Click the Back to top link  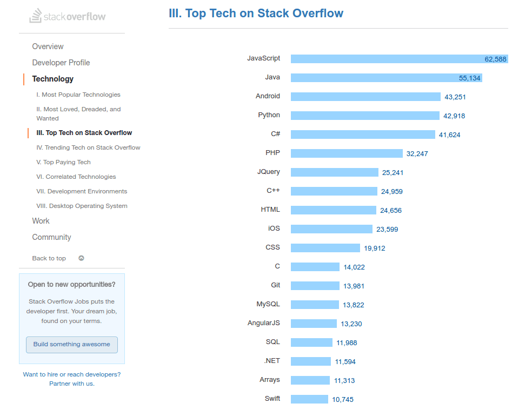coord(49,258)
